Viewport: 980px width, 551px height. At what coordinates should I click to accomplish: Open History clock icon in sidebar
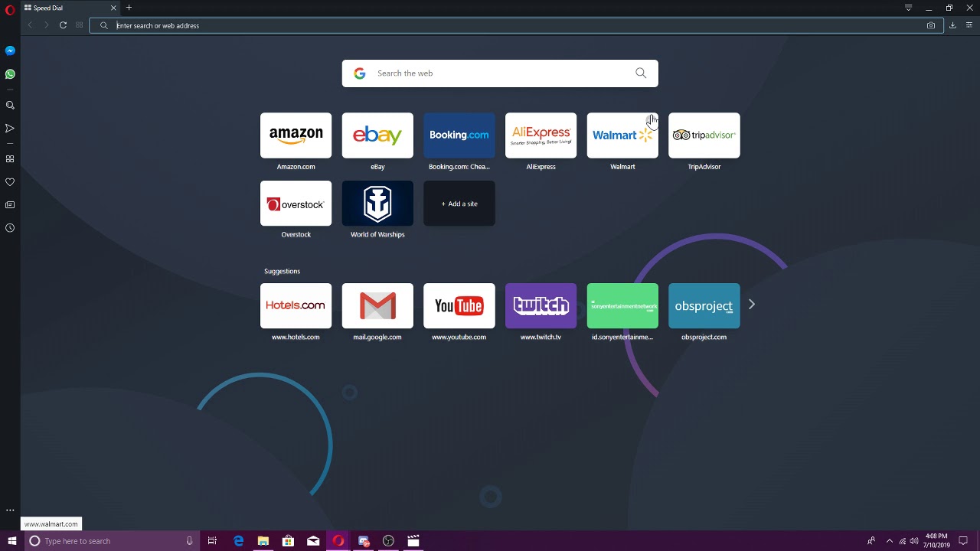(x=10, y=228)
